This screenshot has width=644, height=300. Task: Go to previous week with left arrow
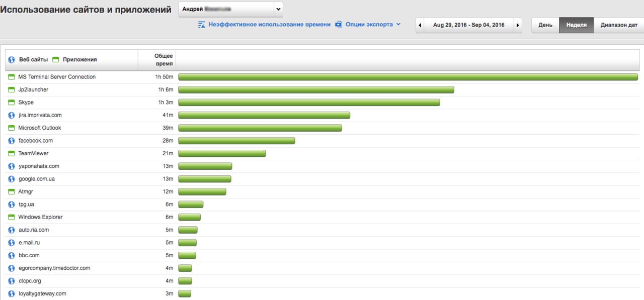[x=420, y=25]
